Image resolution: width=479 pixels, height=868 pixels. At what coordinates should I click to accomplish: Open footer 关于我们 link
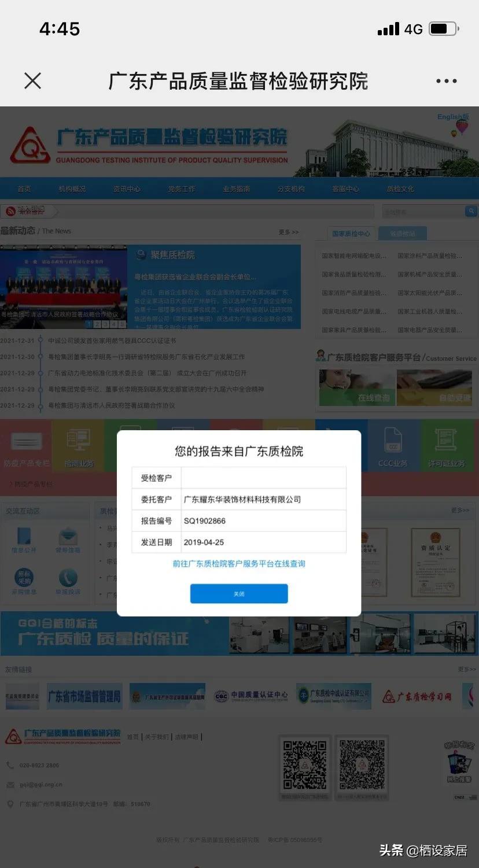click(157, 737)
